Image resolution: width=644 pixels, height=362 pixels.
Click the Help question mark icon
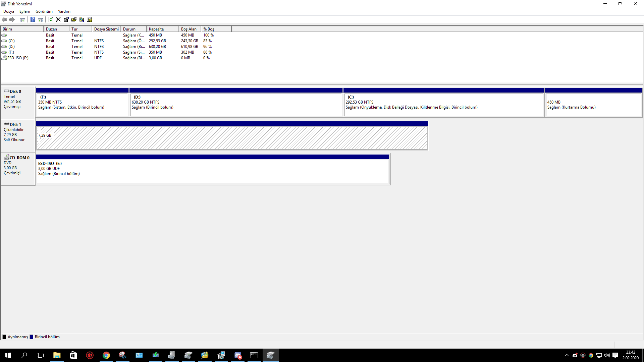point(33,19)
